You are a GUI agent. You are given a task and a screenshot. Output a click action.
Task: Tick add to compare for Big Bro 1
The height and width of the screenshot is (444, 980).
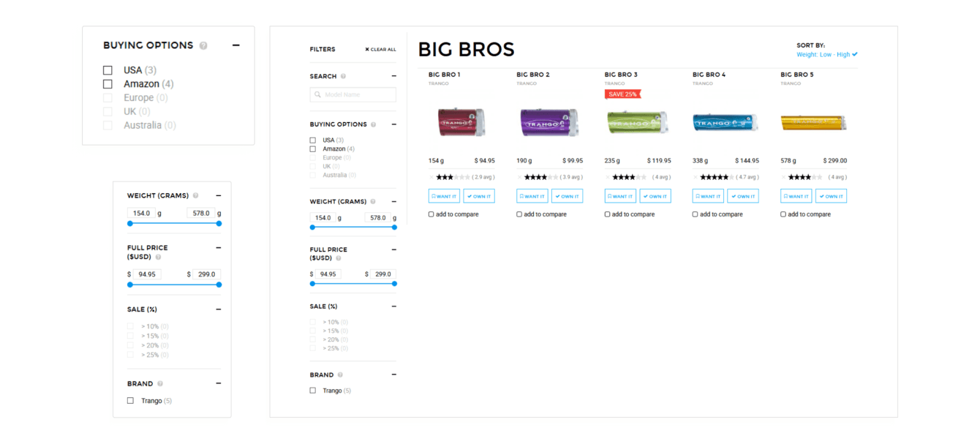[x=431, y=214]
